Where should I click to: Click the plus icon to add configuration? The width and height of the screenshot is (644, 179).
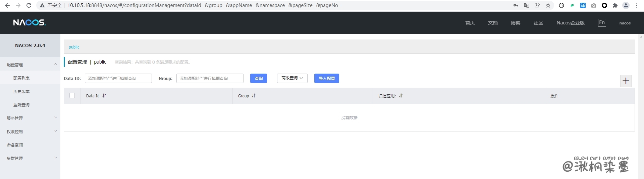coord(626,81)
